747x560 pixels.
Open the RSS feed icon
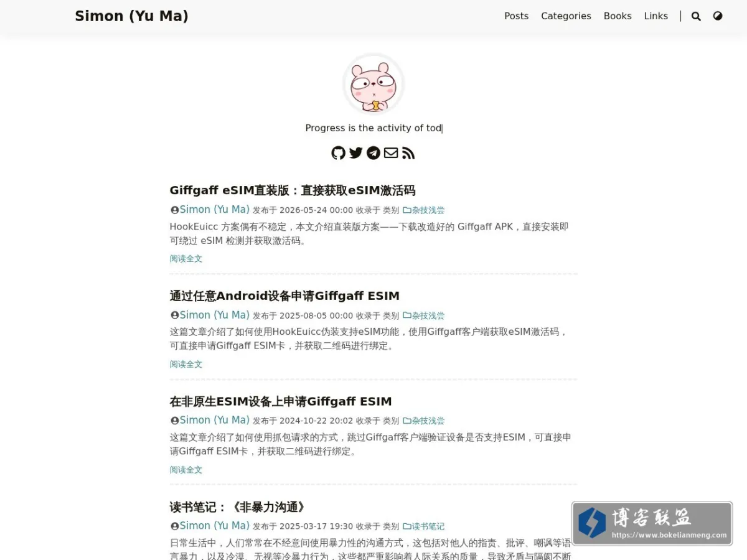[408, 153]
